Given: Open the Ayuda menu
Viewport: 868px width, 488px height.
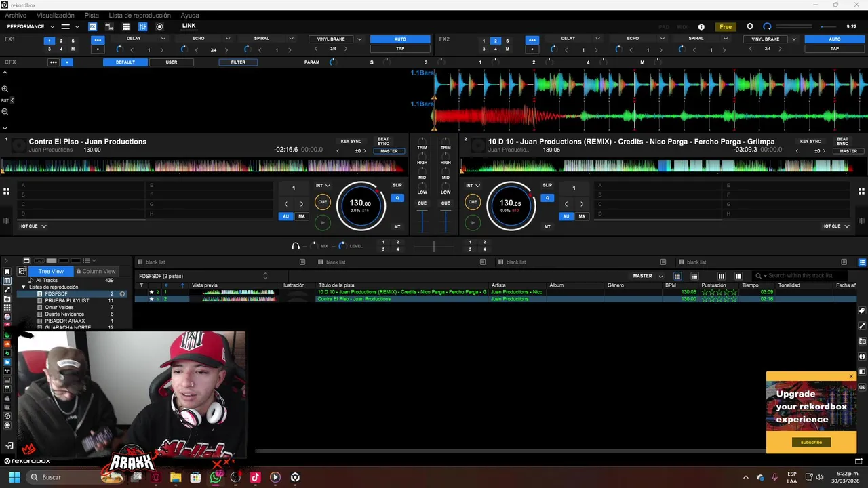Looking at the screenshot, I should pos(190,15).
